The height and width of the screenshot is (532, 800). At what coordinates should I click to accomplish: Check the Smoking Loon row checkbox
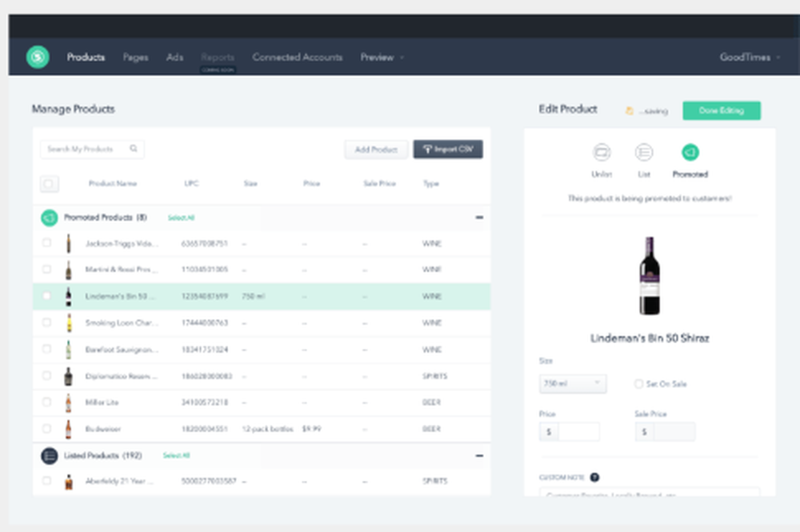(46, 322)
